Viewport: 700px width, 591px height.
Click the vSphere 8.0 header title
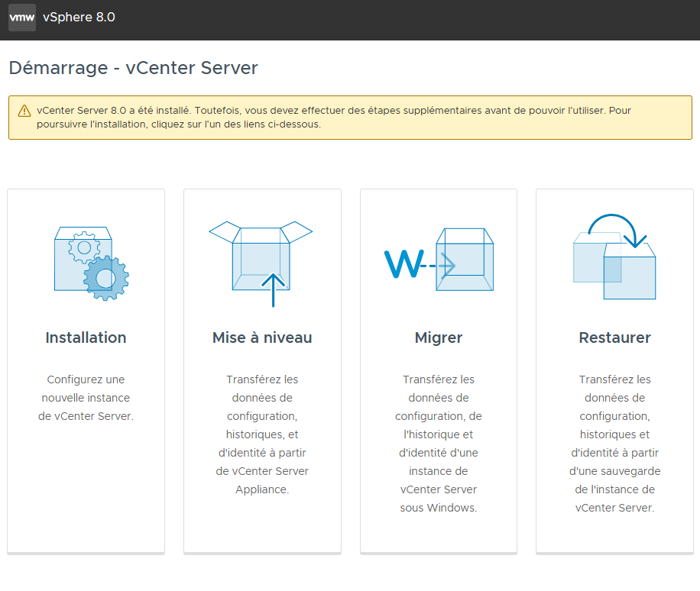coord(79,17)
